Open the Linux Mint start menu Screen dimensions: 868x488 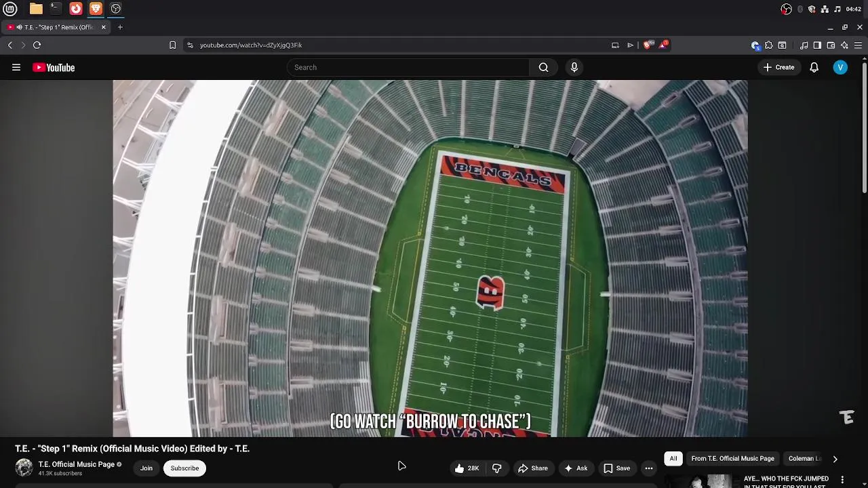click(x=10, y=9)
